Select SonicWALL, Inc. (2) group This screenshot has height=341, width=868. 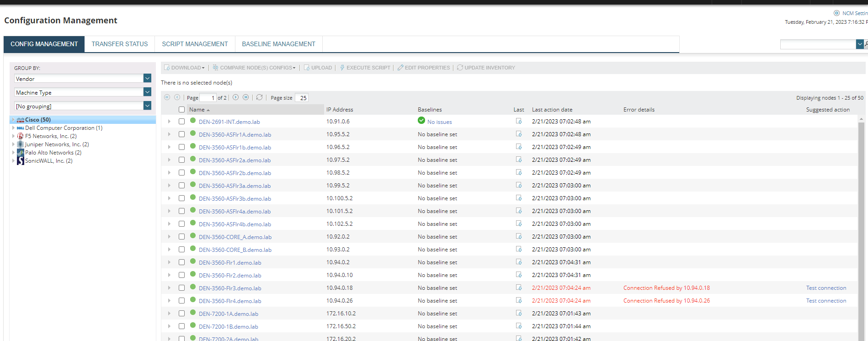pos(48,161)
